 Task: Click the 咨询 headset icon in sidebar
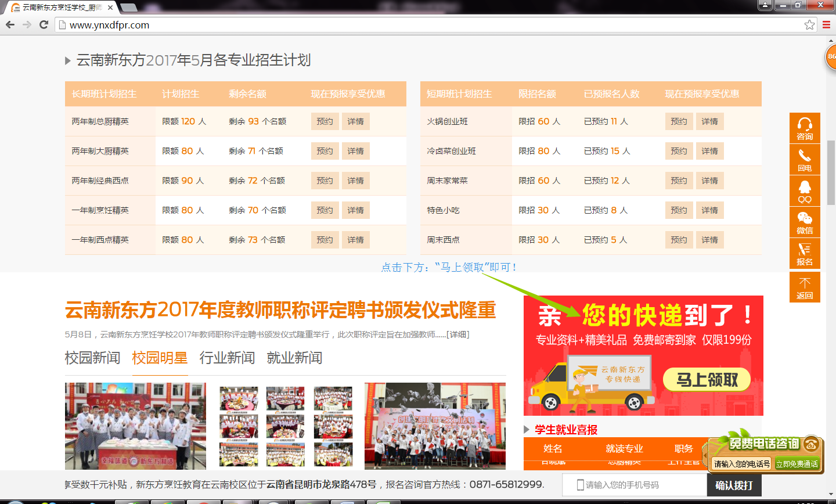click(x=805, y=128)
